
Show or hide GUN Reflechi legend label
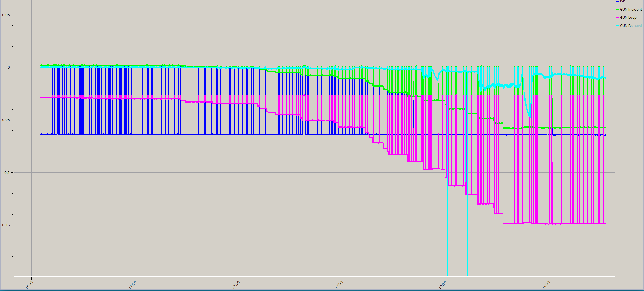click(630, 26)
